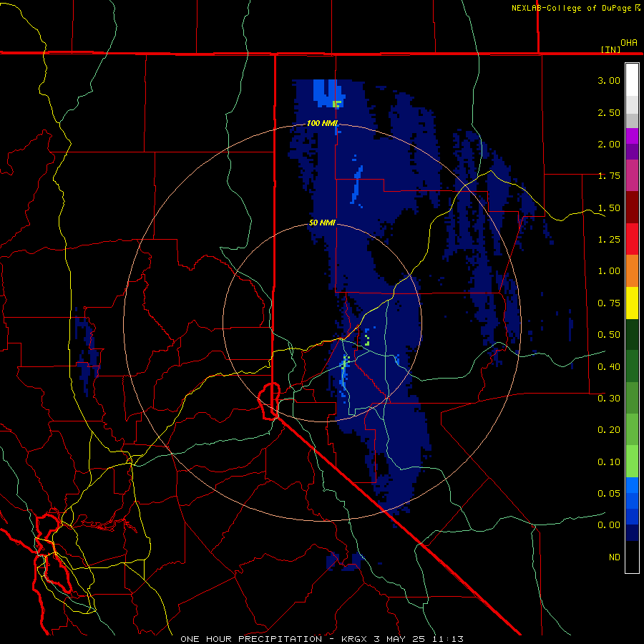The width and height of the screenshot is (644, 644).
Task: Click the white 3.00 inch legend swatch
Action: [x=632, y=80]
